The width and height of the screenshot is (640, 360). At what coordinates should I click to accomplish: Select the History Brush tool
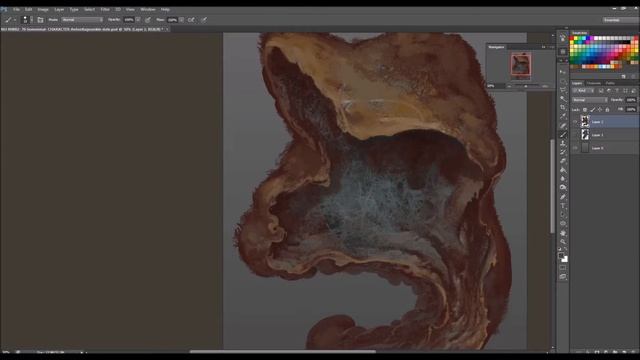click(563, 152)
